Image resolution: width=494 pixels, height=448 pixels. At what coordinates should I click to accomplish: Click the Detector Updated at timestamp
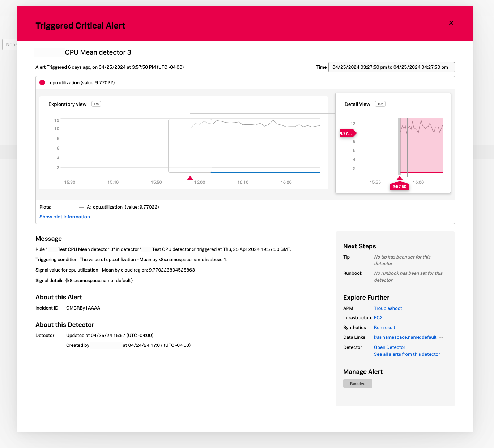tap(110, 336)
